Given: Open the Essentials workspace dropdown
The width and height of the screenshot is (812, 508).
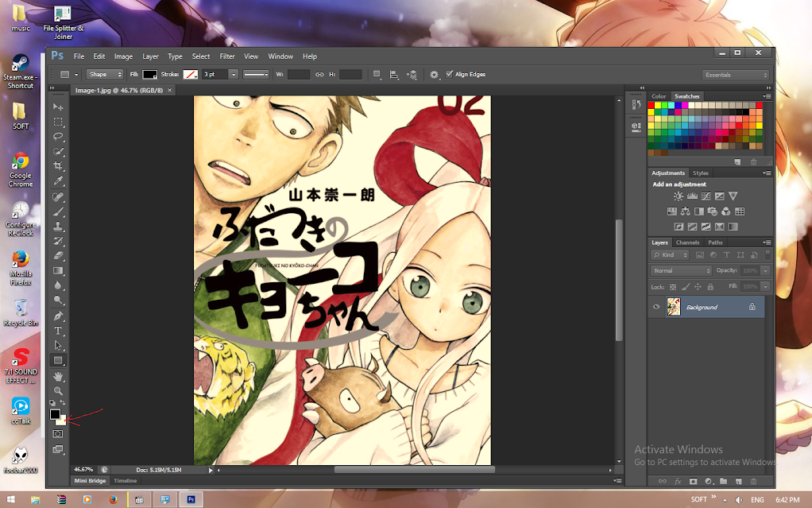Looking at the screenshot, I should (x=736, y=76).
